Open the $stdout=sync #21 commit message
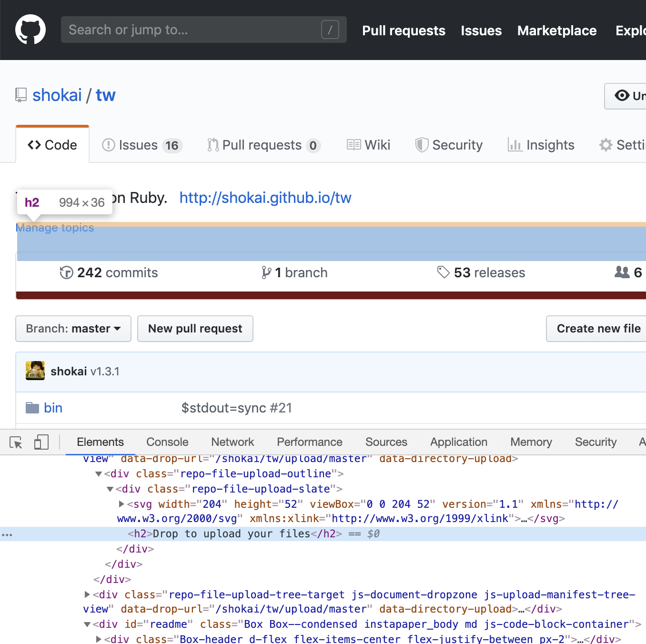Viewport: 646px width, 644px height. point(237,408)
